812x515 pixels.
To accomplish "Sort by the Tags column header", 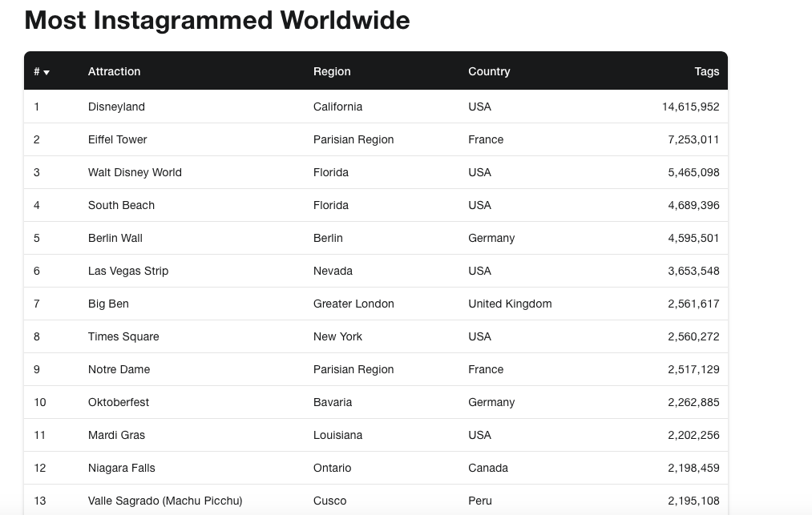I will pyautogui.click(x=706, y=71).
